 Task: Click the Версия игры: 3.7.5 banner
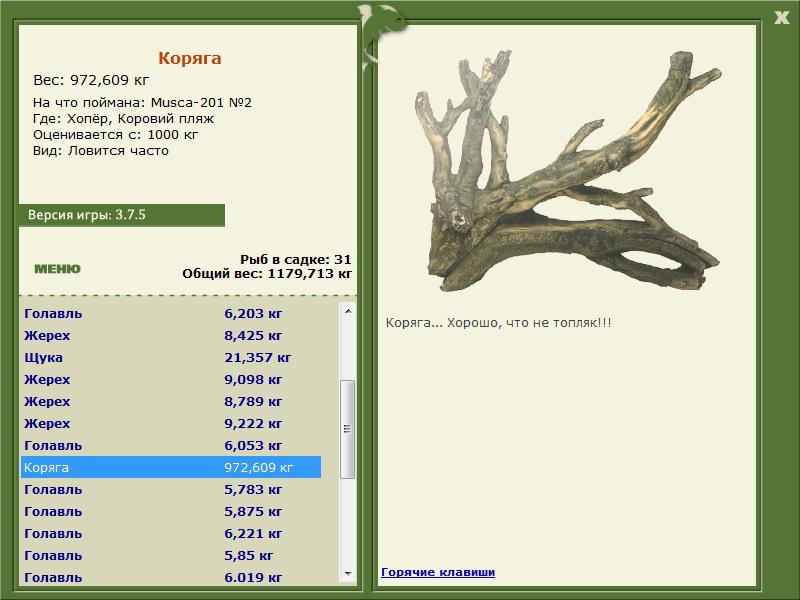pos(121,215)
